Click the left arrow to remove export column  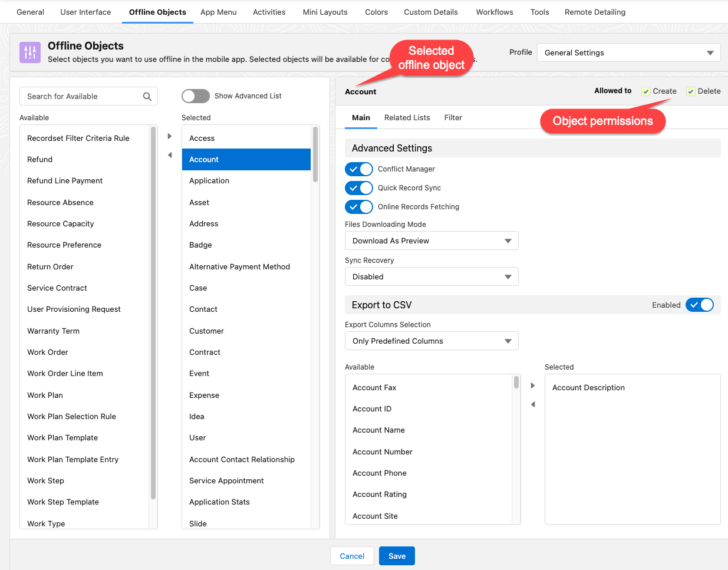pos(532,404)
